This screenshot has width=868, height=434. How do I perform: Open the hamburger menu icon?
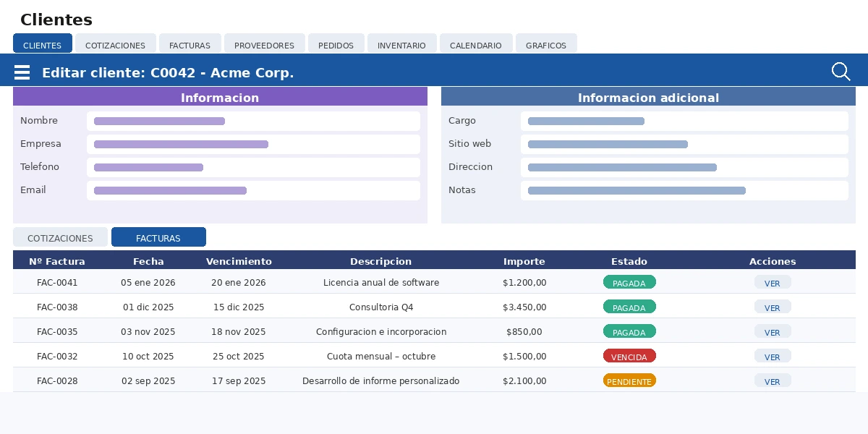pos(22,72)
